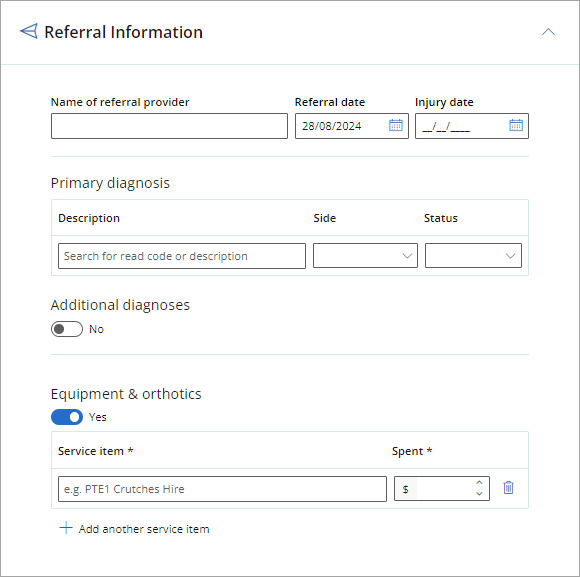
Task: Click the Referral Information paper-plane icon
Action: [28, 31]
